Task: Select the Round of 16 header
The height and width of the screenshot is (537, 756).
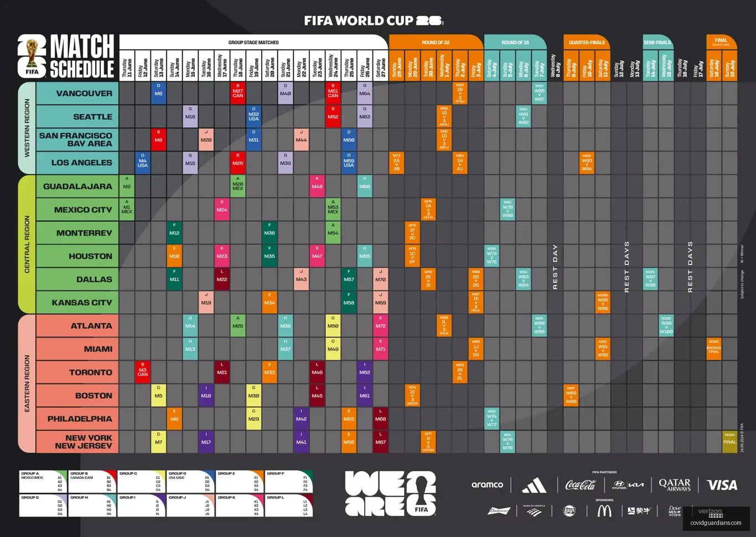Action: [x=515, y=42]
